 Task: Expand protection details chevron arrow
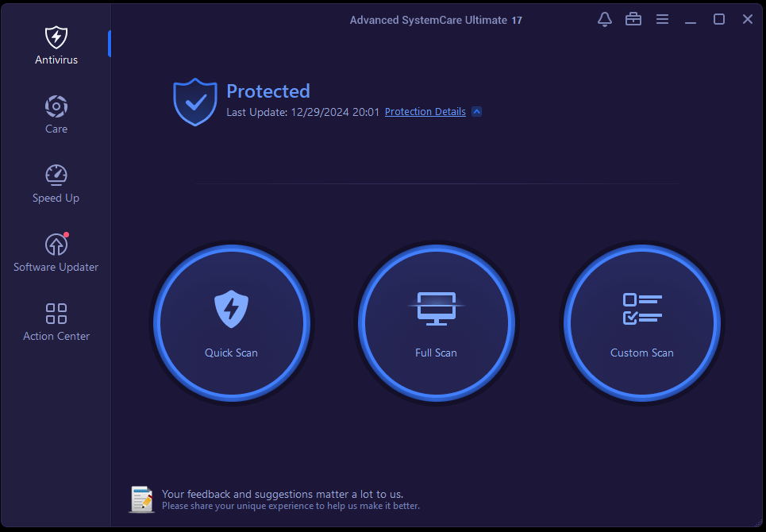477,112
